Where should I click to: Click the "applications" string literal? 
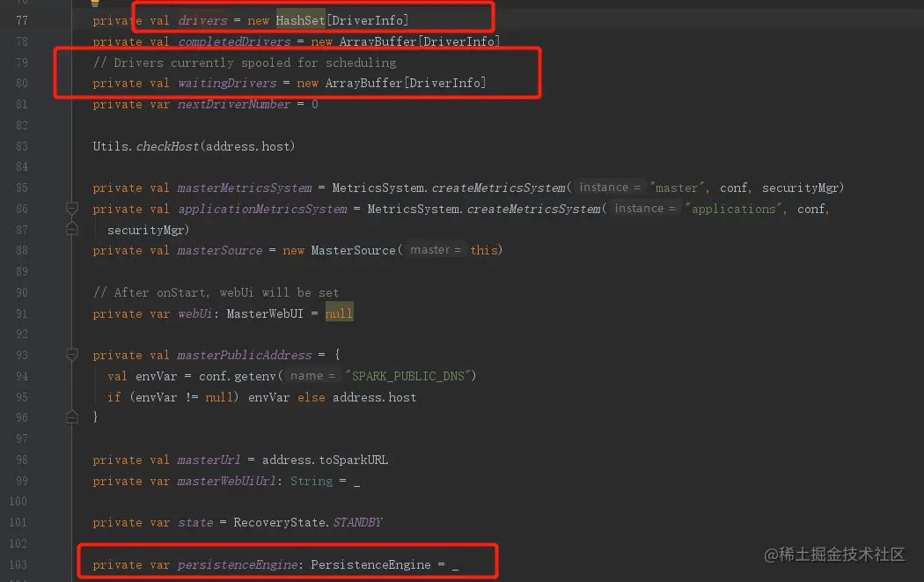click(x=733, y=209)
